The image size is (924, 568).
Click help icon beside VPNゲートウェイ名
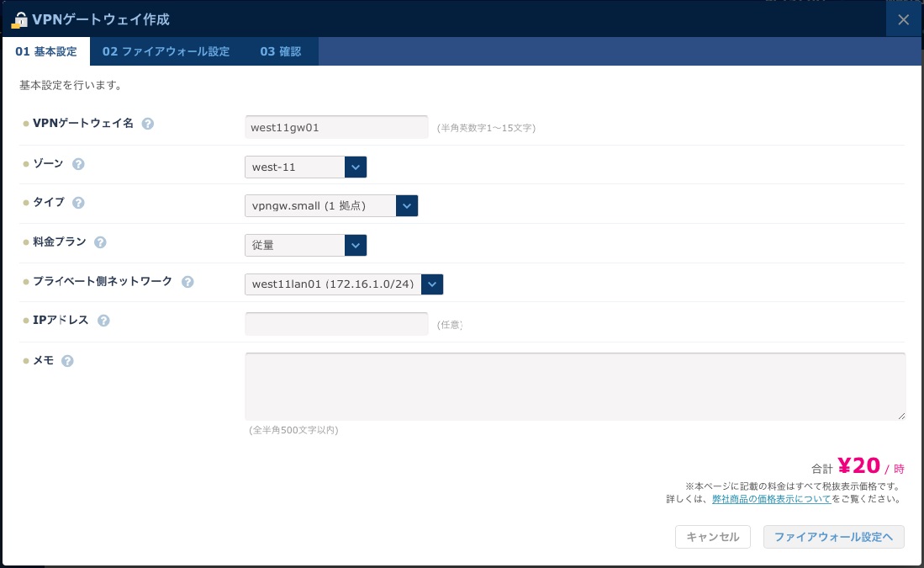[x=148, y=124]
